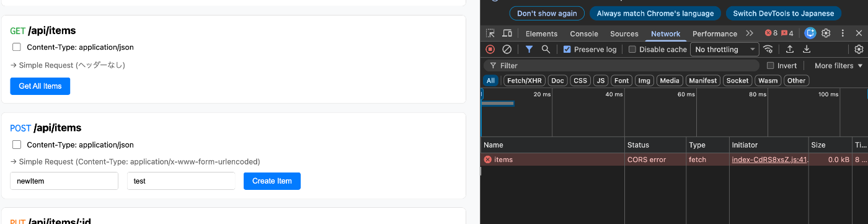Stop recording network log
This screenshot has width=868, height=224.
point(490,49)
